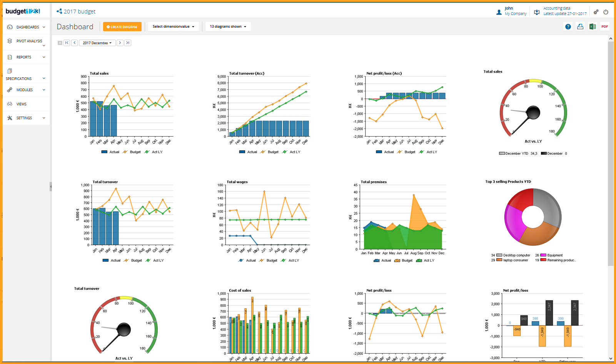
Task: Click the power logout icon
Action: coord(606,12)
